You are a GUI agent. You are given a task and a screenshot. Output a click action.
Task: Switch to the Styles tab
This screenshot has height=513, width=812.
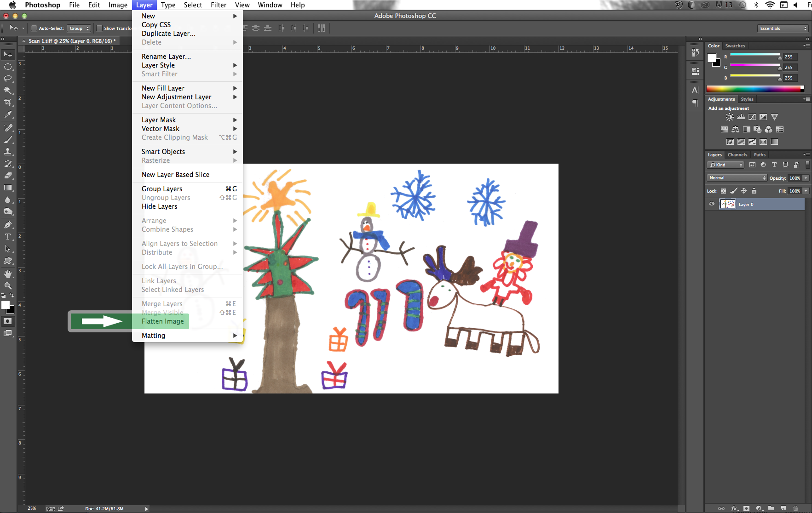[747, 99]
